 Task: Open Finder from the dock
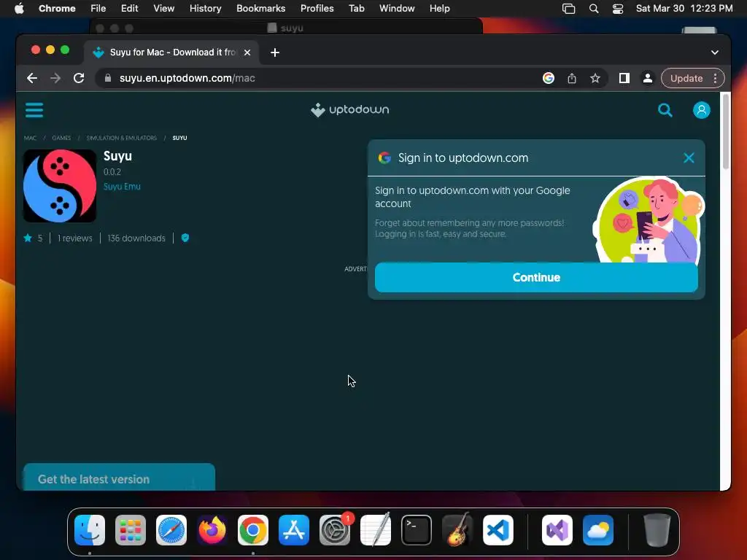pos(90,530)
